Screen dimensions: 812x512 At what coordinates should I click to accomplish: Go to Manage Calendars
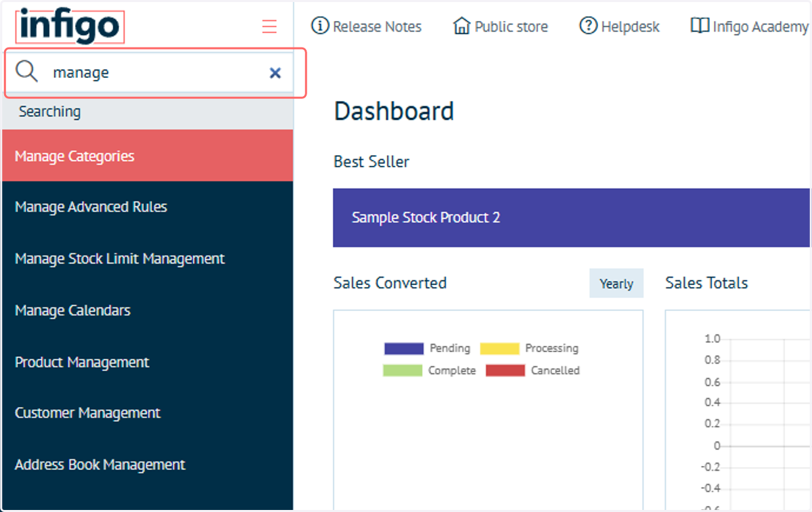point(148,310)
